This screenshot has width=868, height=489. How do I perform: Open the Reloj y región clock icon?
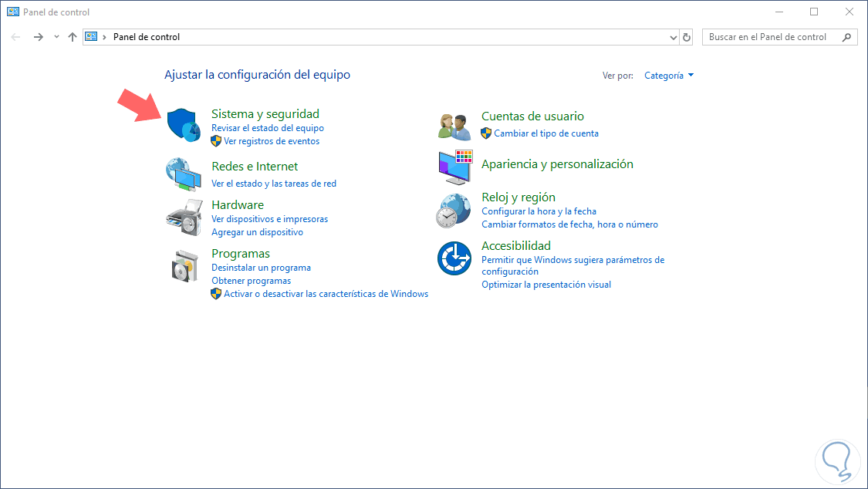[454, 211]
